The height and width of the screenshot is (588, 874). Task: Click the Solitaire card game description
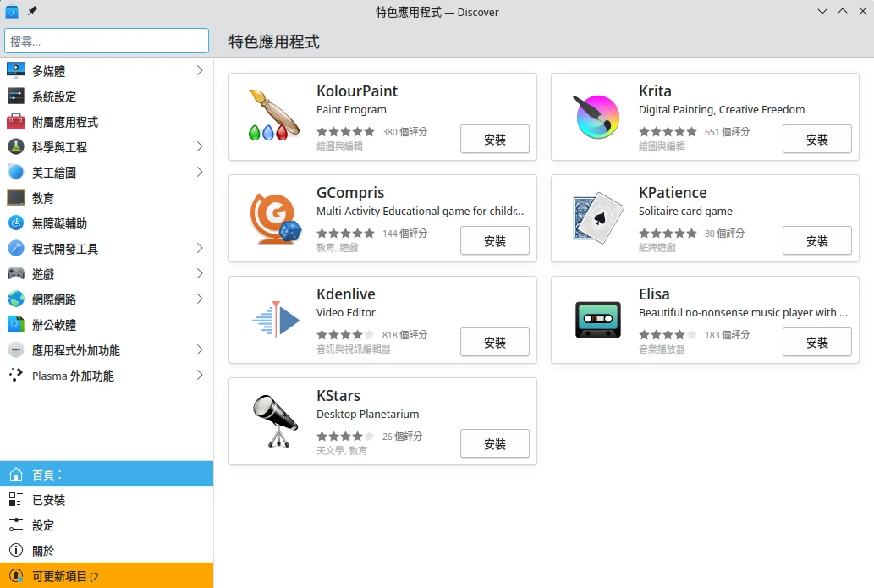click(685, 212)
